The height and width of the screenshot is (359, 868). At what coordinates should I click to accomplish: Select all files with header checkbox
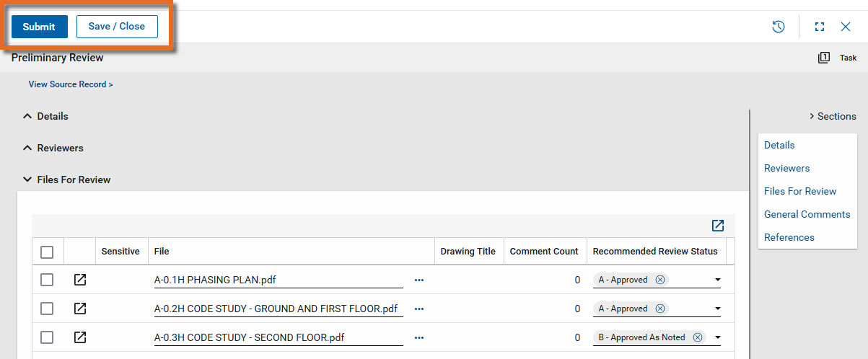[x=47, y=252]
